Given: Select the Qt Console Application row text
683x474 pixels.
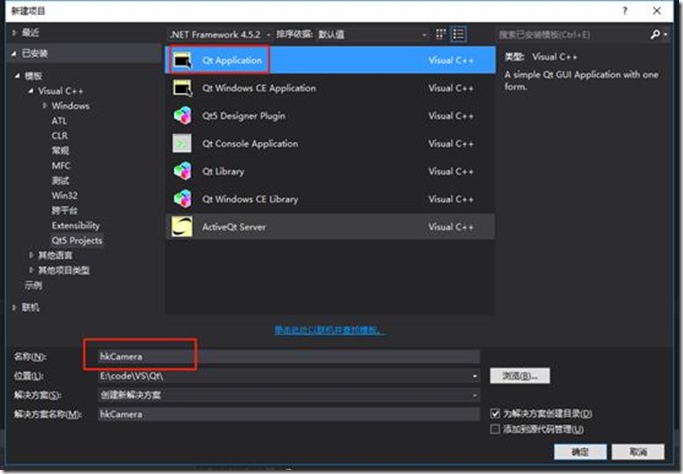Looking at the screenshot, I should 250,144.
